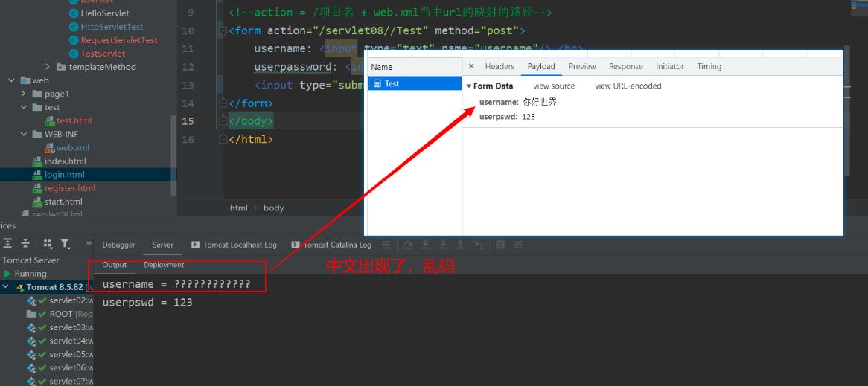Click the green Running play icon
The height and width of the screenshot is (386, 868).
pos(7,274)
